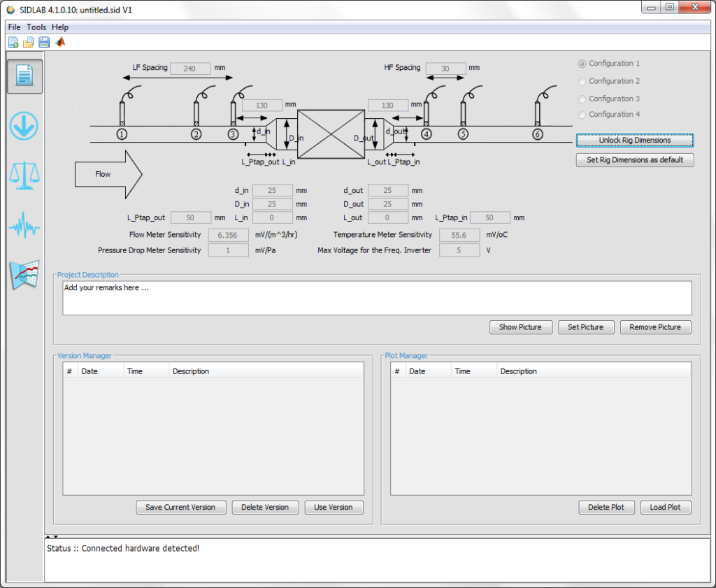Click Plot Manager # column header
This screenshot has width=716, height=588.
(x=398, y=371)
